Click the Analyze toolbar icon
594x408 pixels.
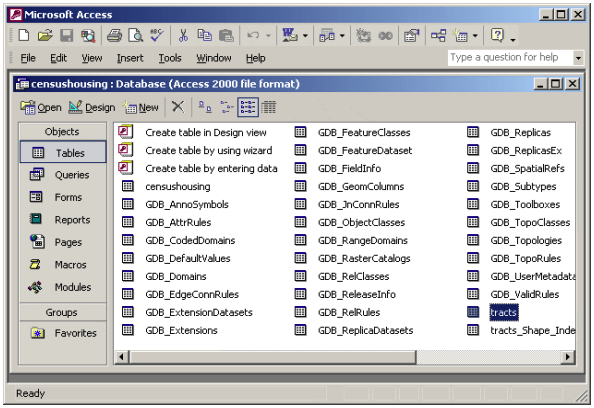[327, 36]
